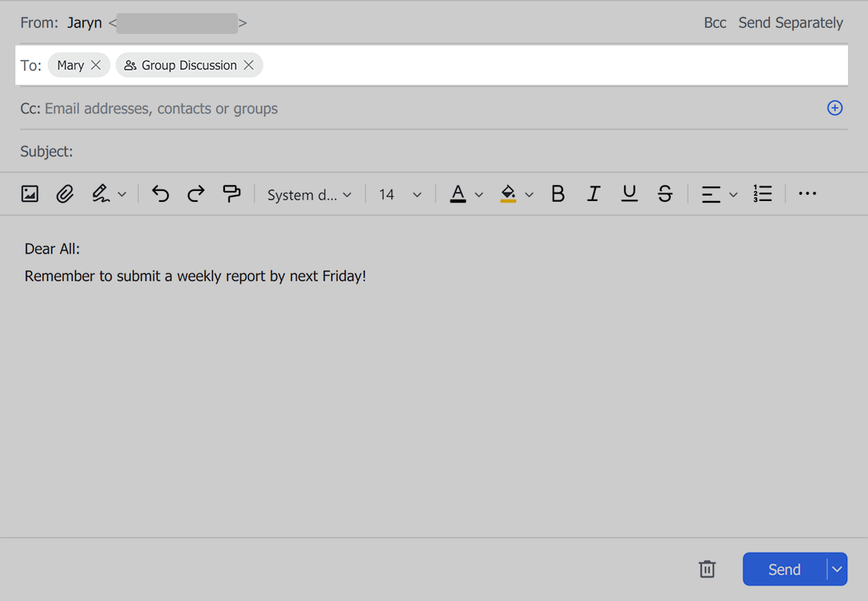Toggle strikethrough formatting
This screenshot has width=868, height=601.
tap(665, 194)
